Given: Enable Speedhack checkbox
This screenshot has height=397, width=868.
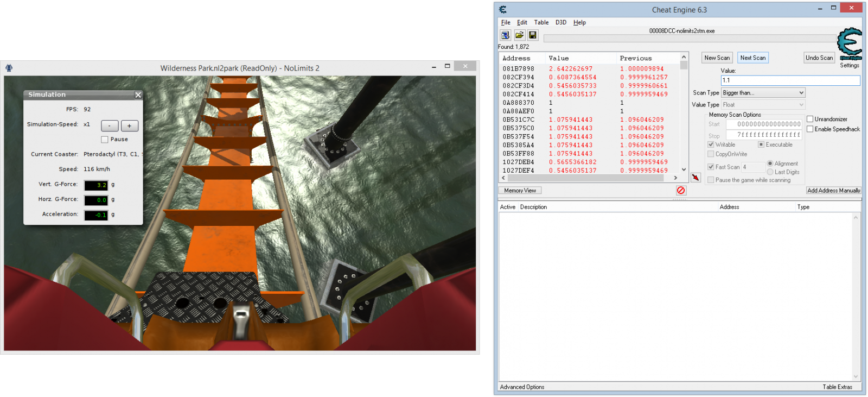Looking at the screenshot, I should (810, 129).
